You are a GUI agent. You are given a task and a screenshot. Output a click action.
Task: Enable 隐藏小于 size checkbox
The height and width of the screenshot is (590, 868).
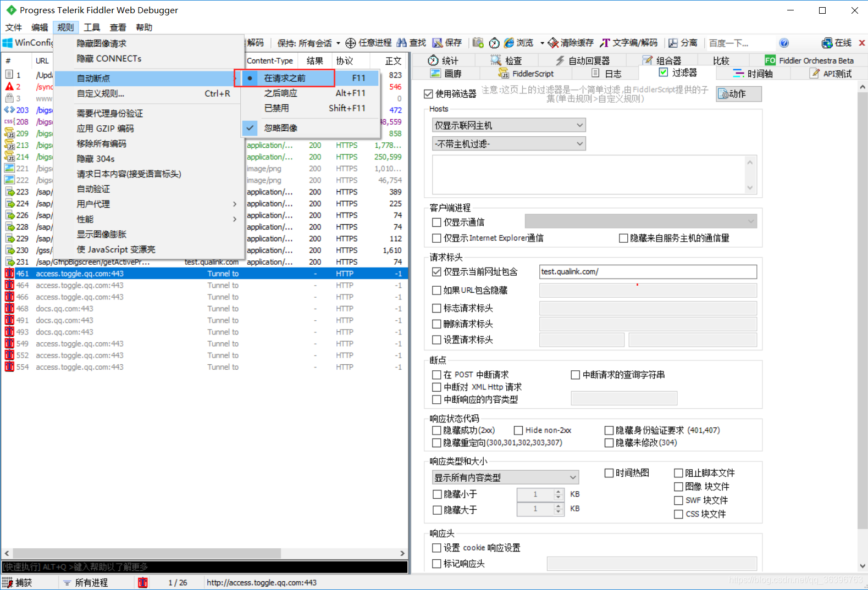pos(437,494)
